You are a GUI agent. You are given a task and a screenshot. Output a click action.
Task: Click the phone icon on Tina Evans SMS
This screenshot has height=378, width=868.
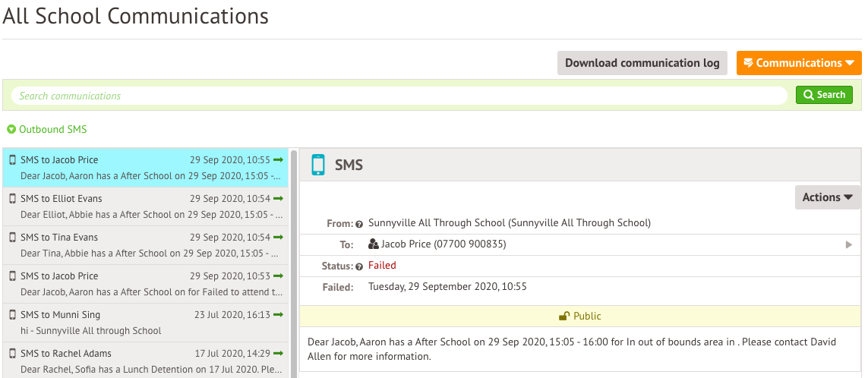click(x=12, y=238)
